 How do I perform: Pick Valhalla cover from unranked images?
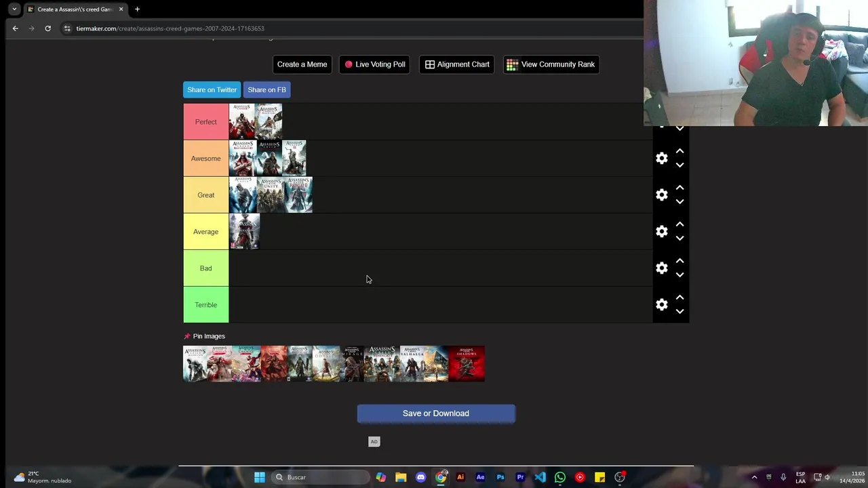(411, 364)
